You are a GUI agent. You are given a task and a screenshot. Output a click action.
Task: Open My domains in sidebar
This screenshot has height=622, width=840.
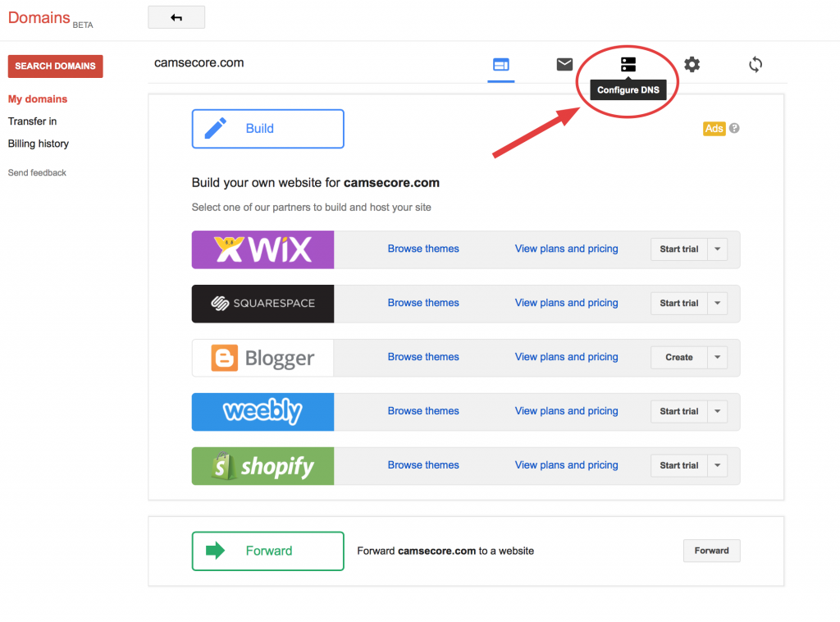point(38,99)
